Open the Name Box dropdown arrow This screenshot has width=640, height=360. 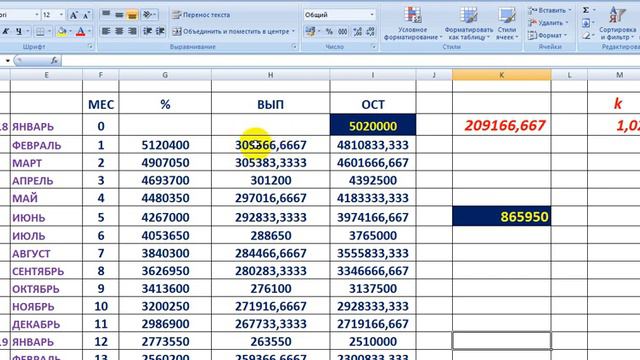pos(7,61)
